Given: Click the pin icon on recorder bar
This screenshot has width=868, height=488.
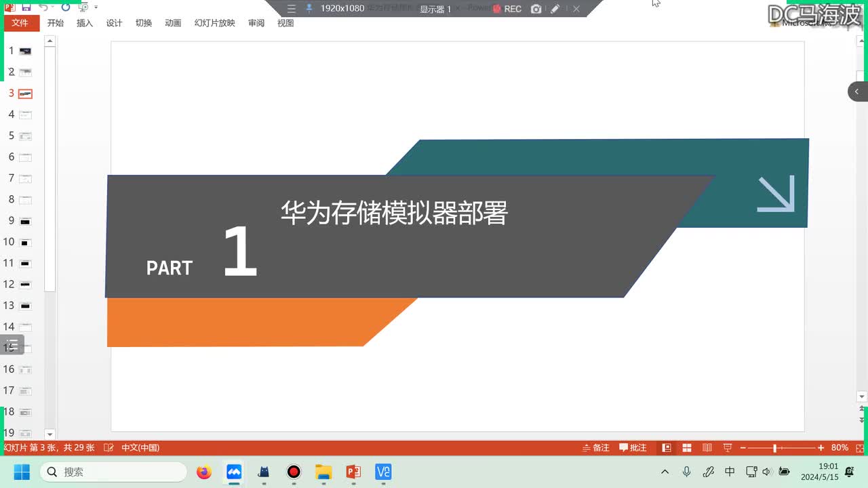Looking at the screenshot, I should click(x=309, y=8).
